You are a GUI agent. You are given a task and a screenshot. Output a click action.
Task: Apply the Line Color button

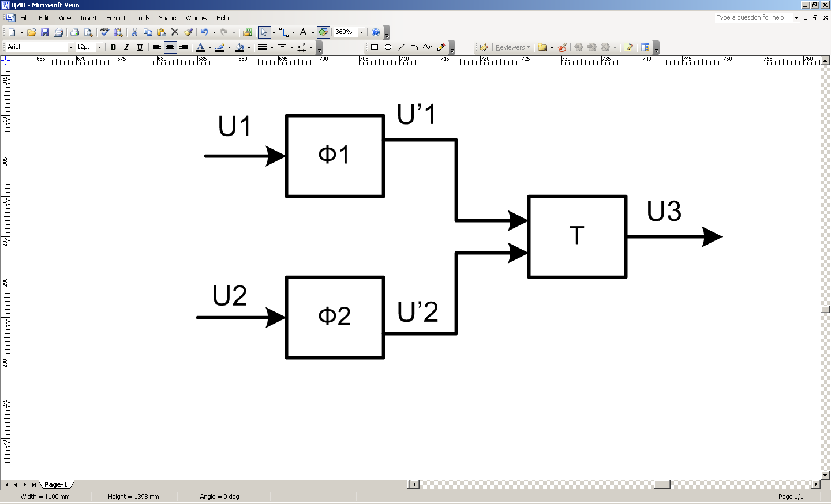coord(220,47)
